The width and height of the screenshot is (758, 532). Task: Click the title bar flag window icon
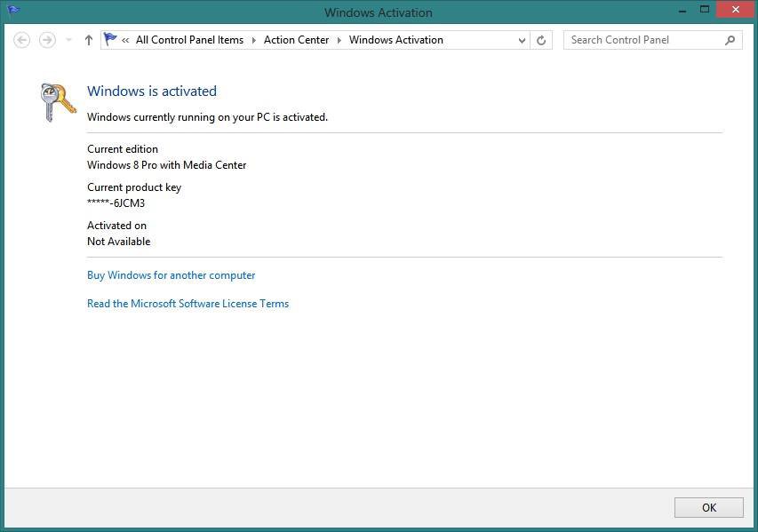click(x=13, y=10)
